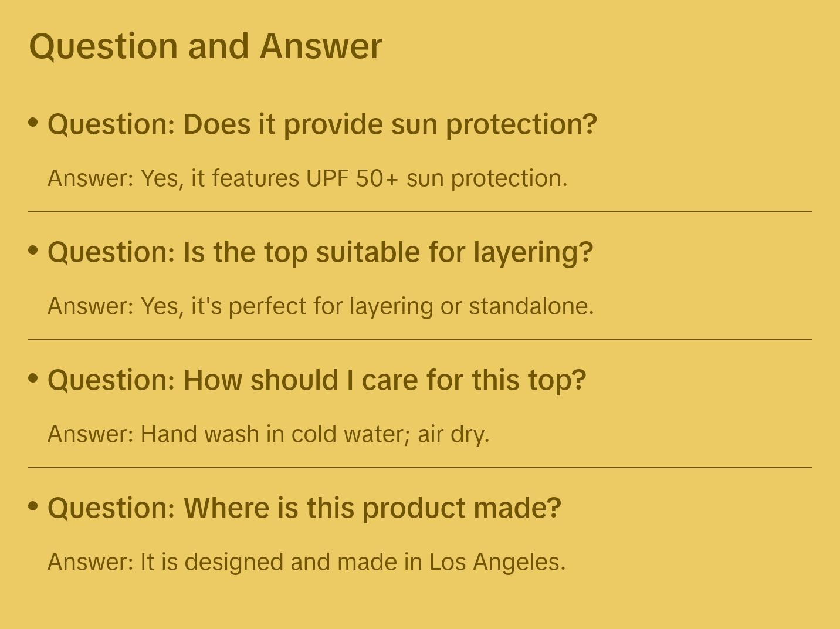Click the divider below the care answer
This screenshot has width=840, height=629.
(x=420, y=468)
